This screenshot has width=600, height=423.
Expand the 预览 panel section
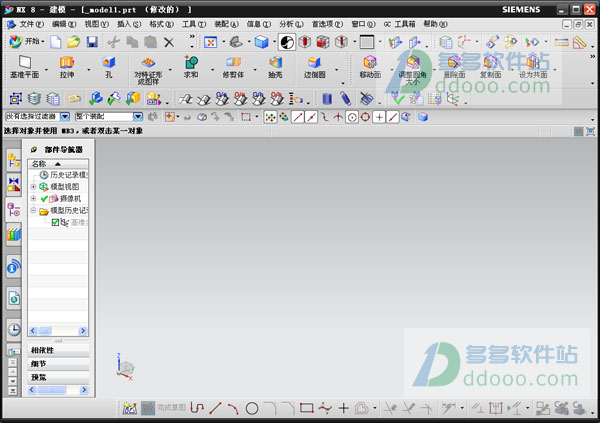point(59,377)
